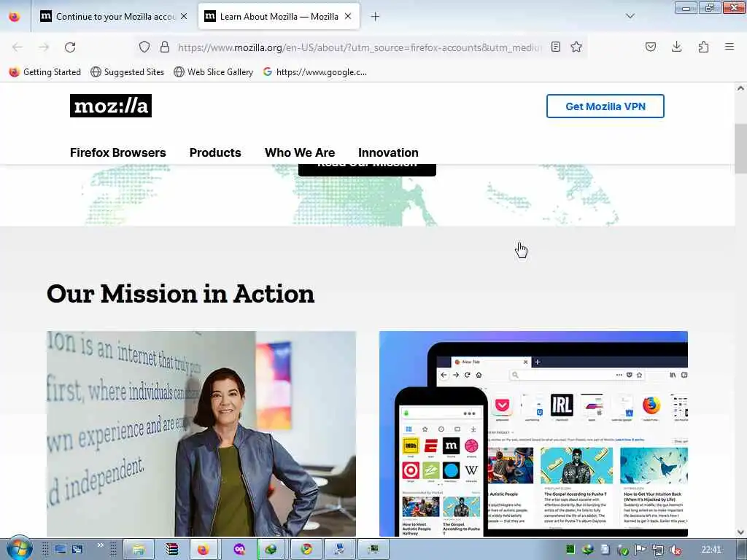This screenshot has height=560, width=747.
Task: Open the green monitor taskbar button
Action: click(x=373, y=550)
